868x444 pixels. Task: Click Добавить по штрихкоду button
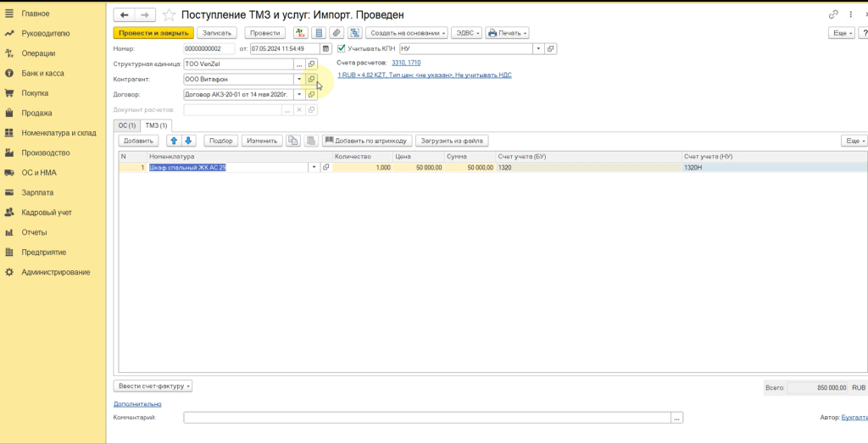pos(366,141)
